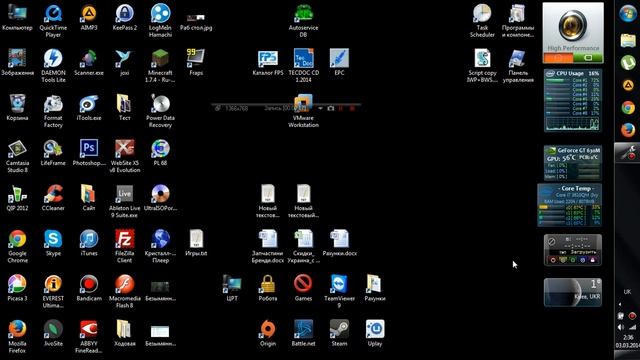The height and width of the screenshot is (360, 640).
Task: Open QuickTime Player desktop shortcut
Action: click(x=53, y=20)
